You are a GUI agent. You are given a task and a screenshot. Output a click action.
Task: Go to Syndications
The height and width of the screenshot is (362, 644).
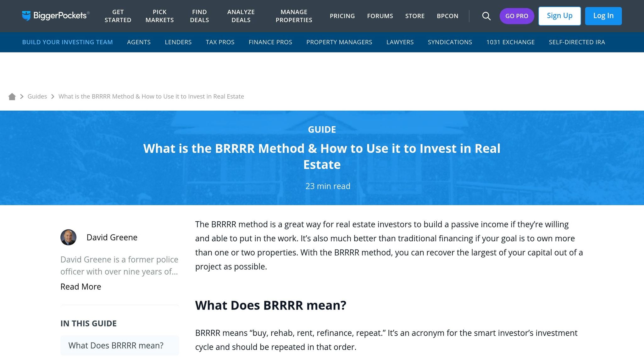(450, 42)
